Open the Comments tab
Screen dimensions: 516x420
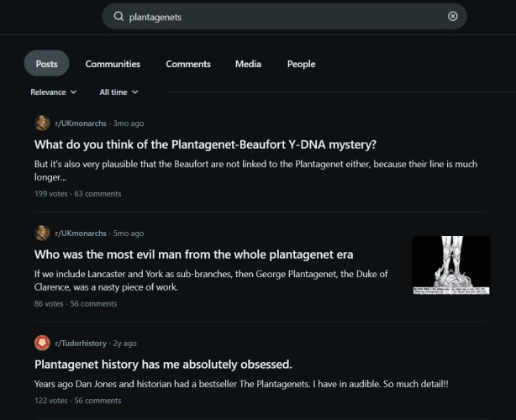188,64
